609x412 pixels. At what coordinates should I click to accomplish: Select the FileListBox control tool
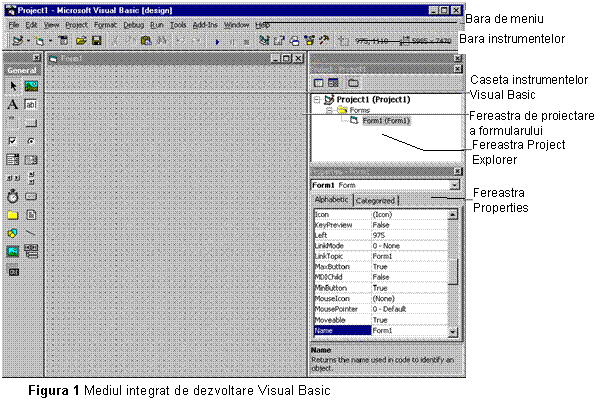tap(31, 215)
